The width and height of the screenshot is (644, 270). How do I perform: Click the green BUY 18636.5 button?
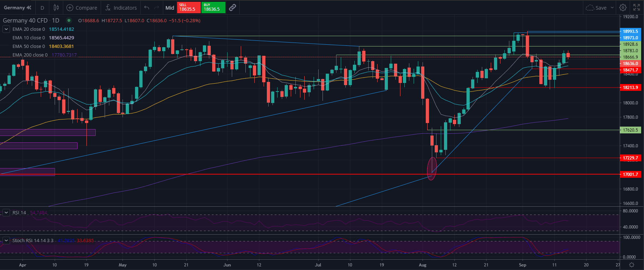[x=213, y=8]
